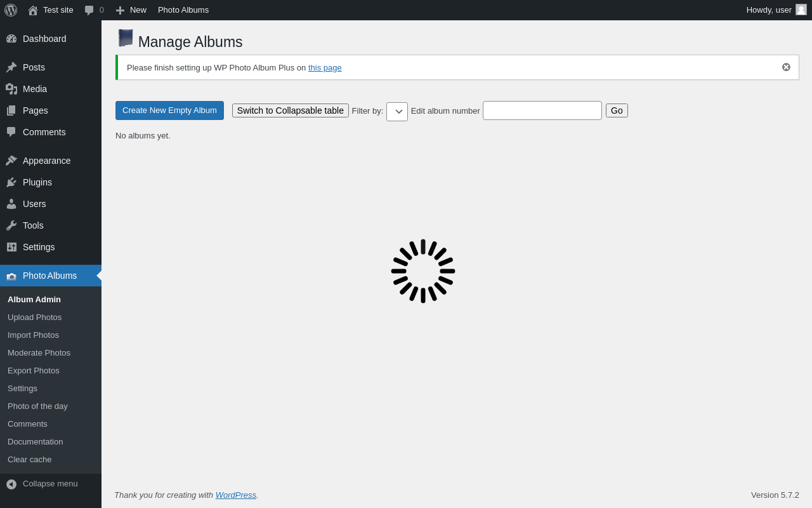This screenshot has width=812, height=508.
Task: Click the sidebar Comments bubble icon
Action: click(x=11, y=132)
